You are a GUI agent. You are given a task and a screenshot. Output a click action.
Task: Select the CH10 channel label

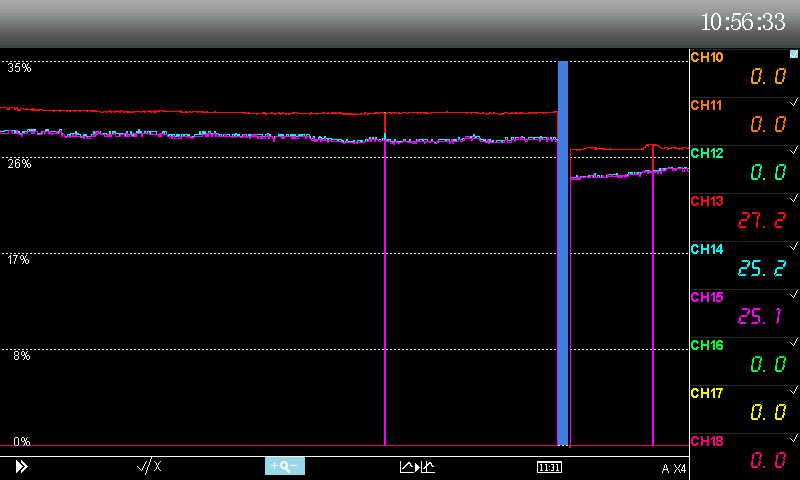(707, 57)
